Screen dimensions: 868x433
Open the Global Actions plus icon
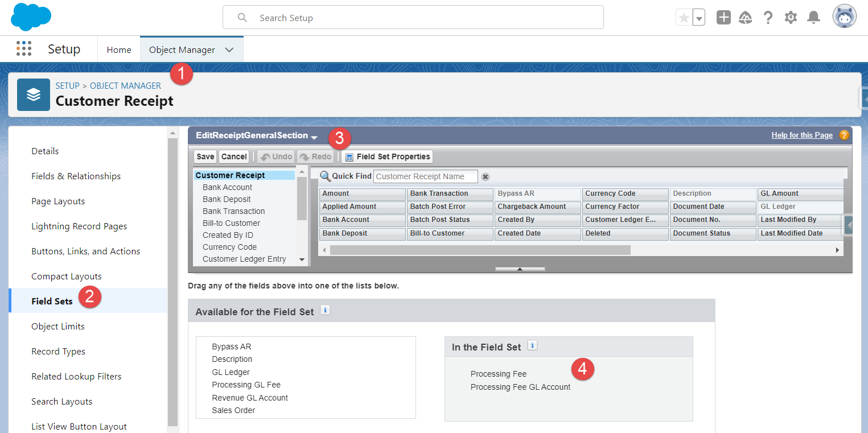723,18
